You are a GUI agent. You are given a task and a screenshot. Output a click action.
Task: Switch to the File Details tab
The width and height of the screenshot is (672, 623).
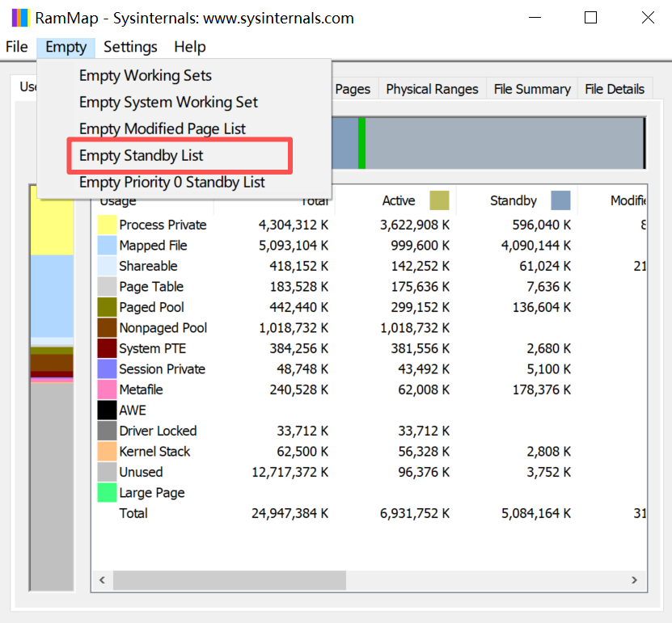coord(615,89)
